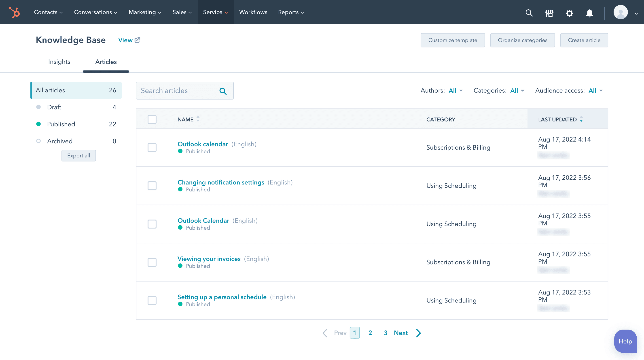Check the Viewing your invoices row
The height and width of the screenshot is (360, 644).
pos(152,262)
